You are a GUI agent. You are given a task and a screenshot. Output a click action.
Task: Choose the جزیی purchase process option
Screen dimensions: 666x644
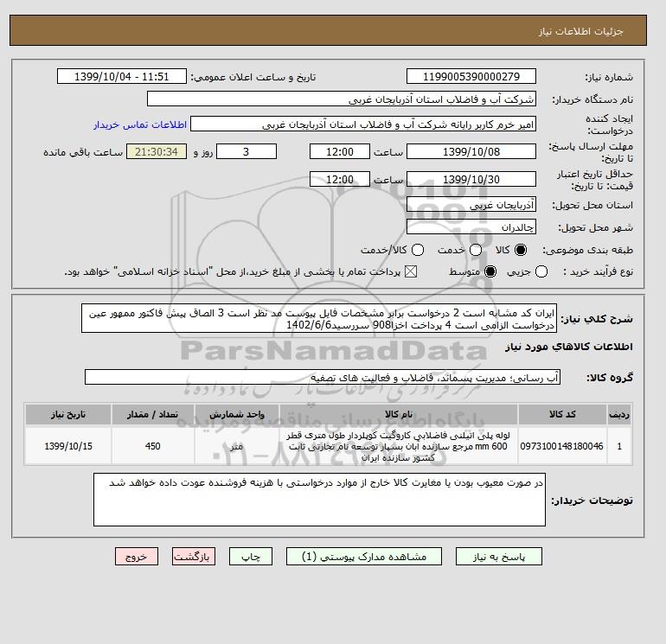pyautogui.click(x=541, y=271)
